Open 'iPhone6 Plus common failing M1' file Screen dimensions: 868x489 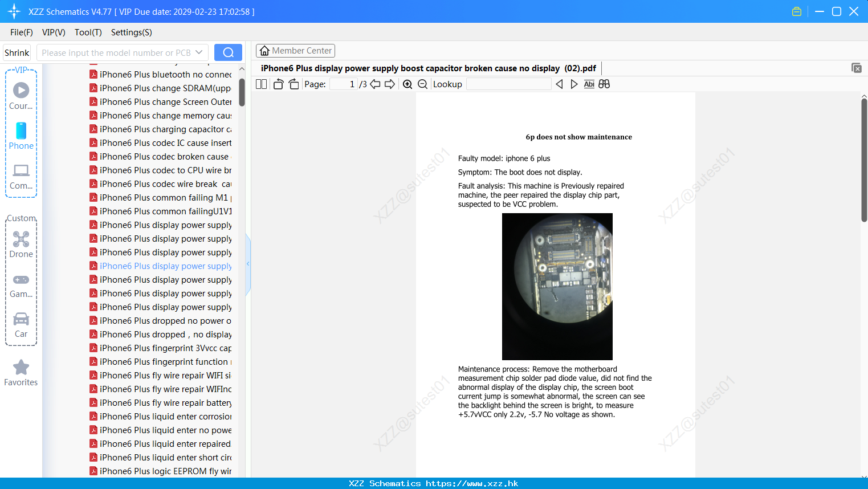[x=161, y=198]
